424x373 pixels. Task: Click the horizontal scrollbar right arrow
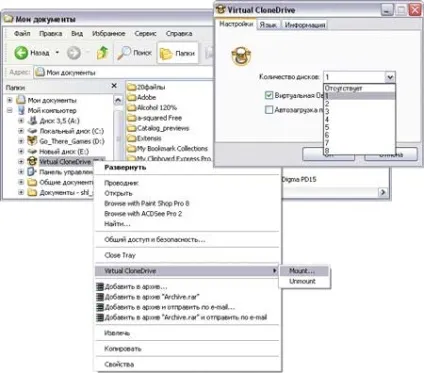383,192
